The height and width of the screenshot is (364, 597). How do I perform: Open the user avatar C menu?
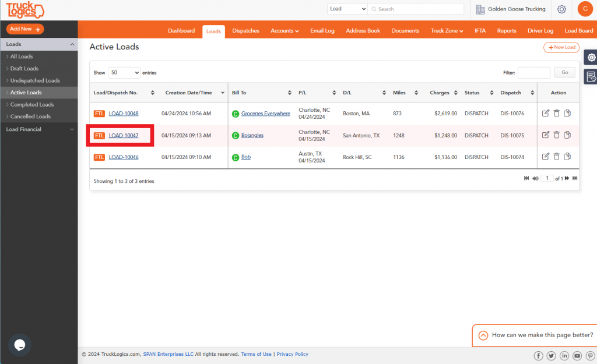(x=585, y=9)
